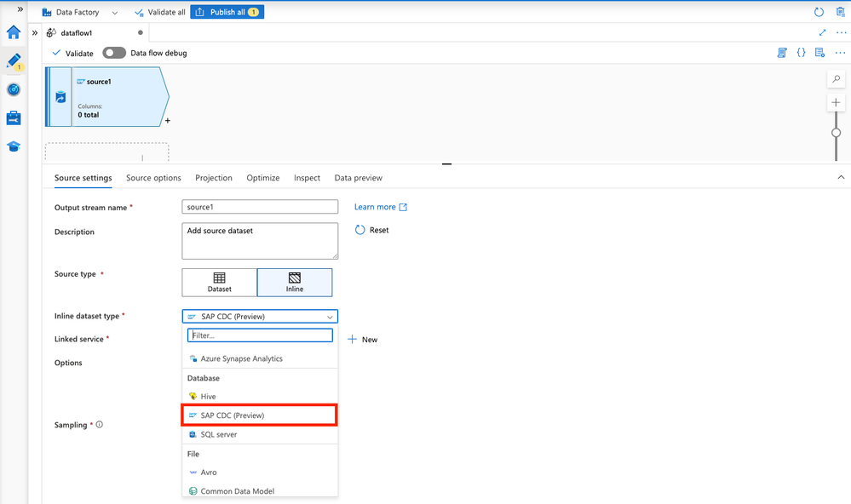Click the Add Source dashed placeholder
The image size is (851, 504).
point(107,152)
